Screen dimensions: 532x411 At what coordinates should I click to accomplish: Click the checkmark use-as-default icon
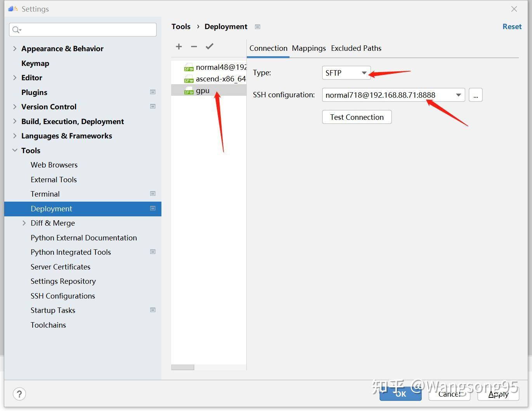[x=210, y=47]
